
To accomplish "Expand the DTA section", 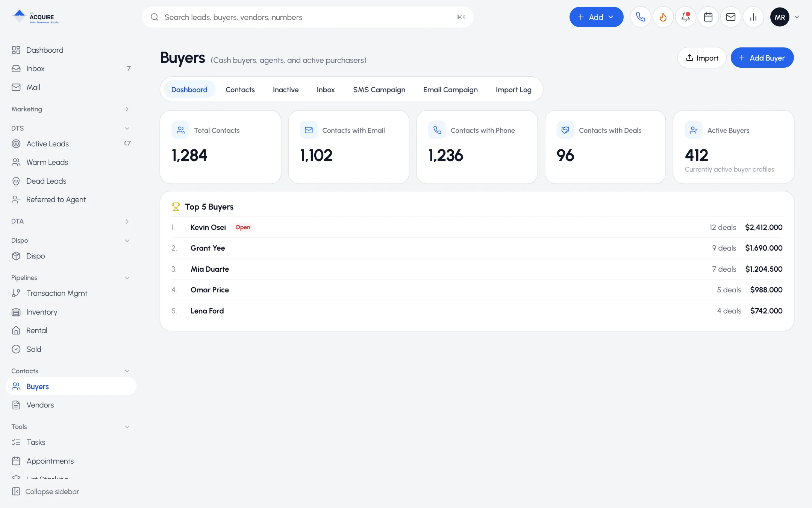I will 71,221.
